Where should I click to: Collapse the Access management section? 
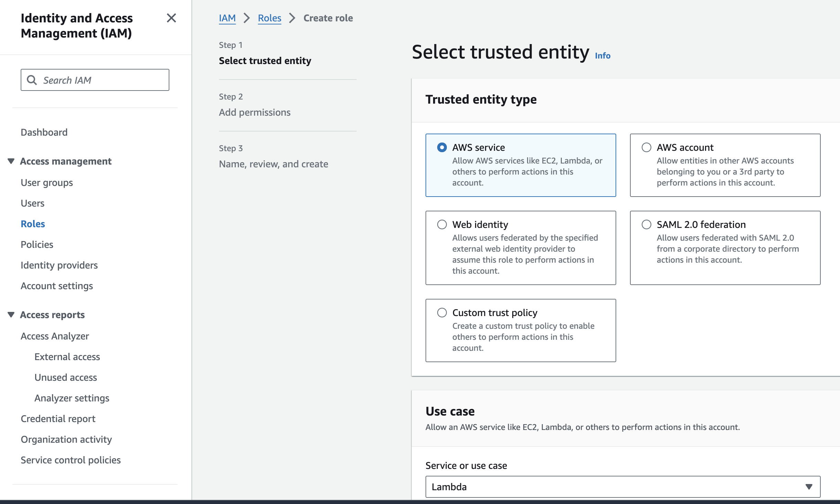[x=11, y=161]
